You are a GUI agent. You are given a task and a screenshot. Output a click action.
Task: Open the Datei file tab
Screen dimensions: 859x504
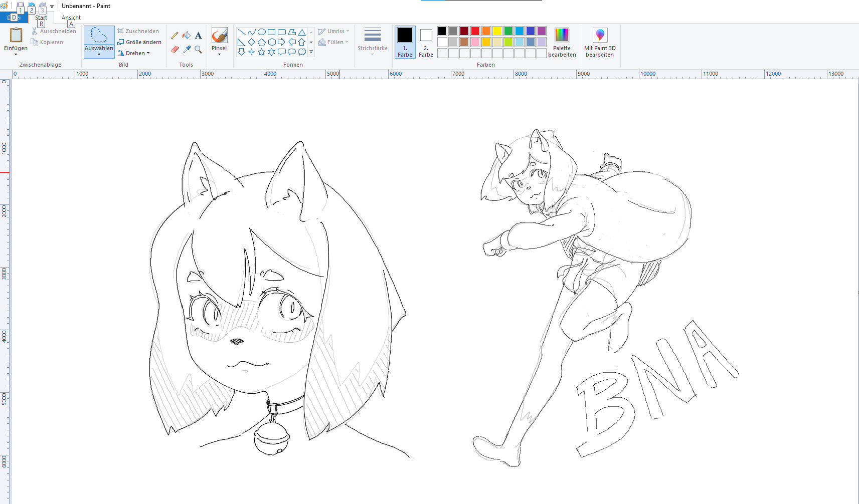pyautogui.click(x=14, y=18)
